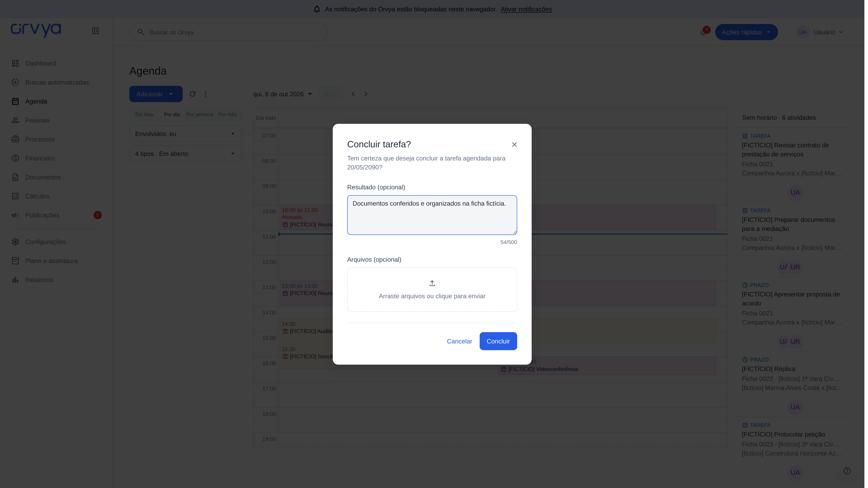Switch to the Por mês view
The image size is (868, 488).
[227, 115]
